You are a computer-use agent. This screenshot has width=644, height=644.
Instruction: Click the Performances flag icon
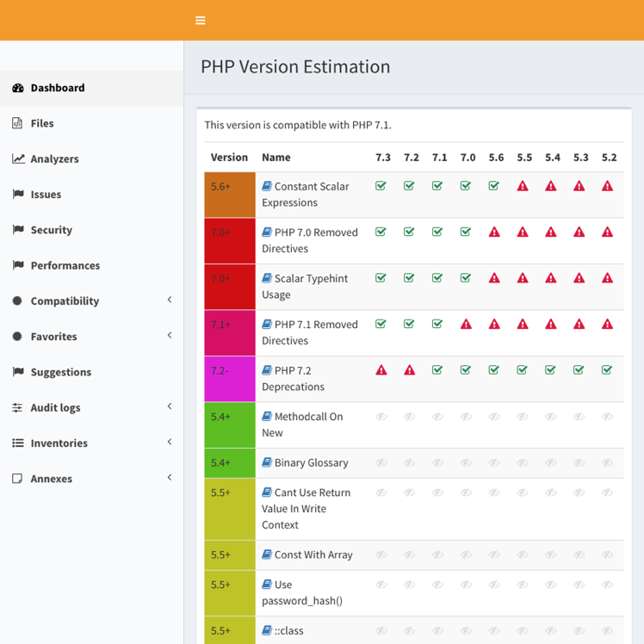click(x=18, y=265)
